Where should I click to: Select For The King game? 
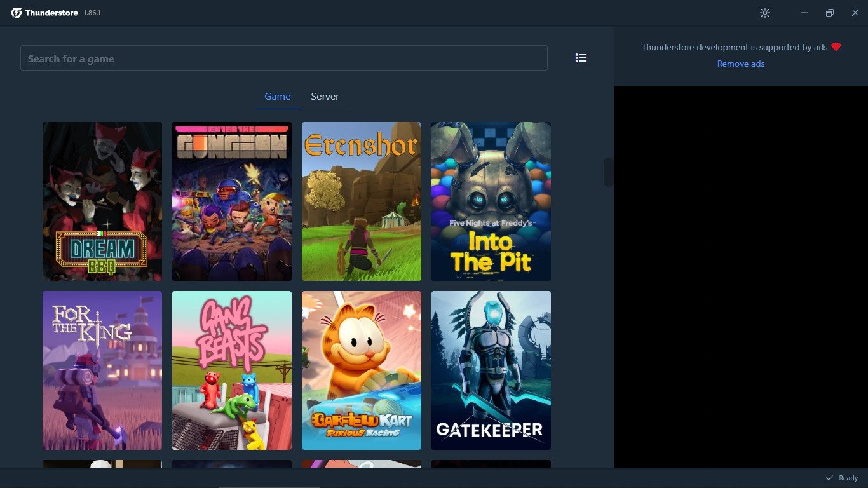click(102, 370)
